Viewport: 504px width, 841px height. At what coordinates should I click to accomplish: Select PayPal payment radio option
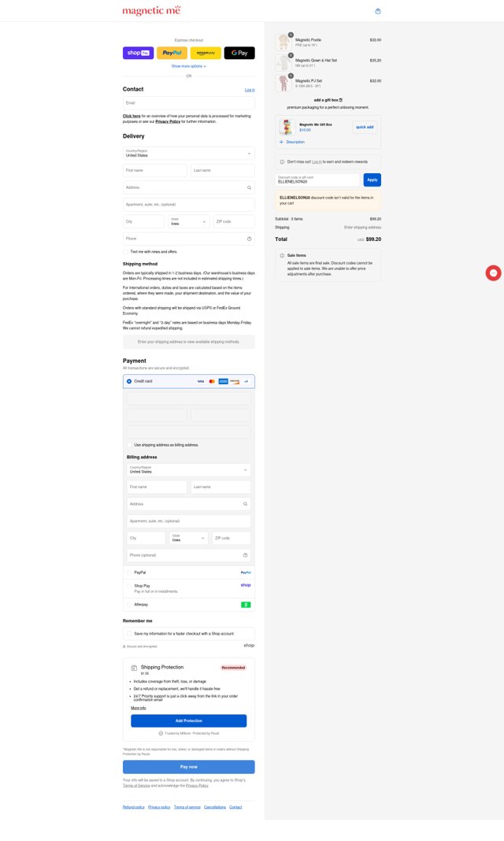pos(129,572)
